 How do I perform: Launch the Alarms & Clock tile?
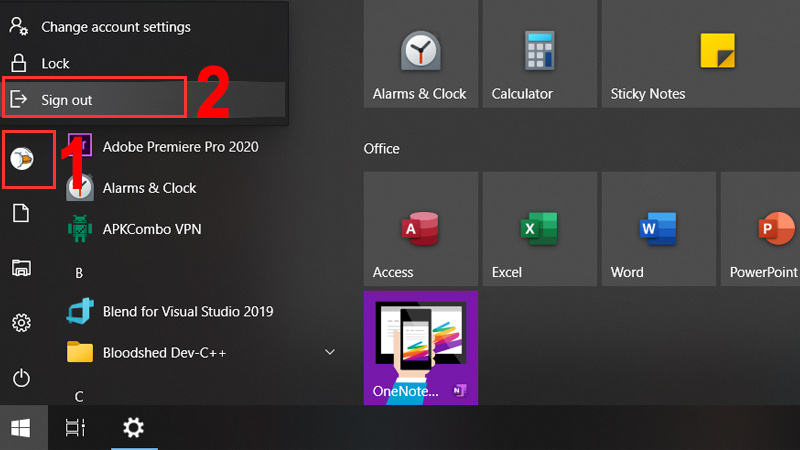(x=420, y=54)
